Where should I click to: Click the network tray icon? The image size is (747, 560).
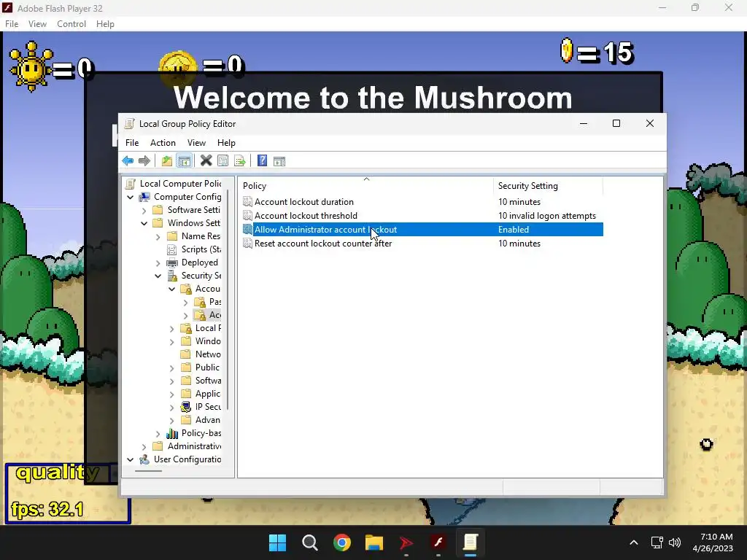tap(657, 542)
